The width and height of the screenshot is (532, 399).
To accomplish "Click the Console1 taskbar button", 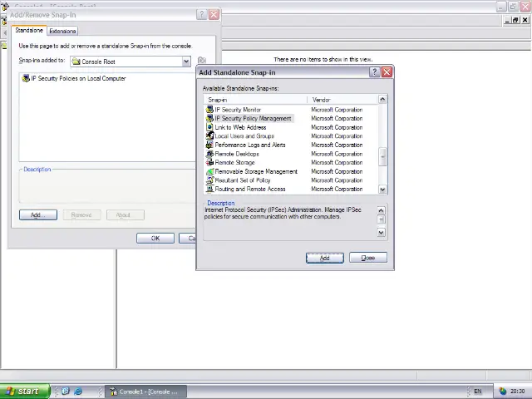I will pos(146,392).
